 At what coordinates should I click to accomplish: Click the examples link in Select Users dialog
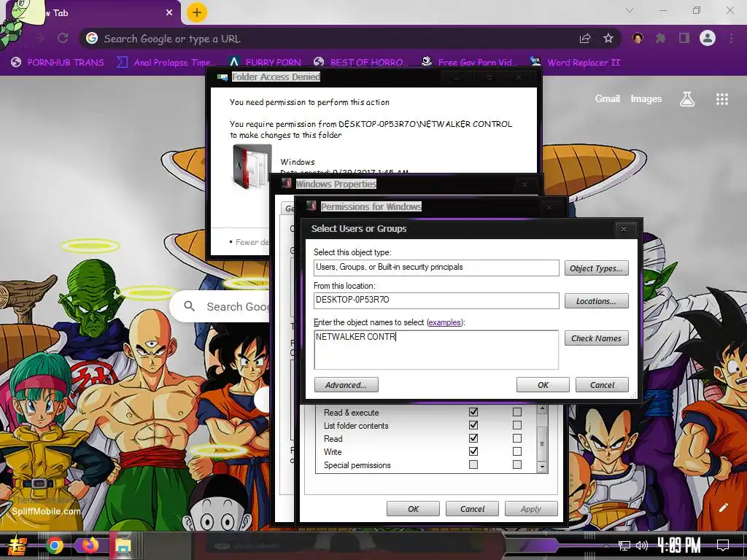(x=444, y=322)
